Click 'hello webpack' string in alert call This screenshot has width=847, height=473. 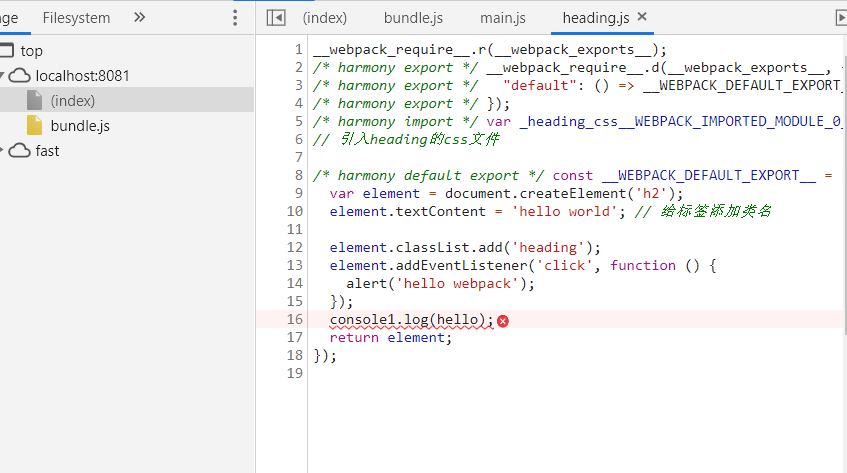[x=457, y=283]
